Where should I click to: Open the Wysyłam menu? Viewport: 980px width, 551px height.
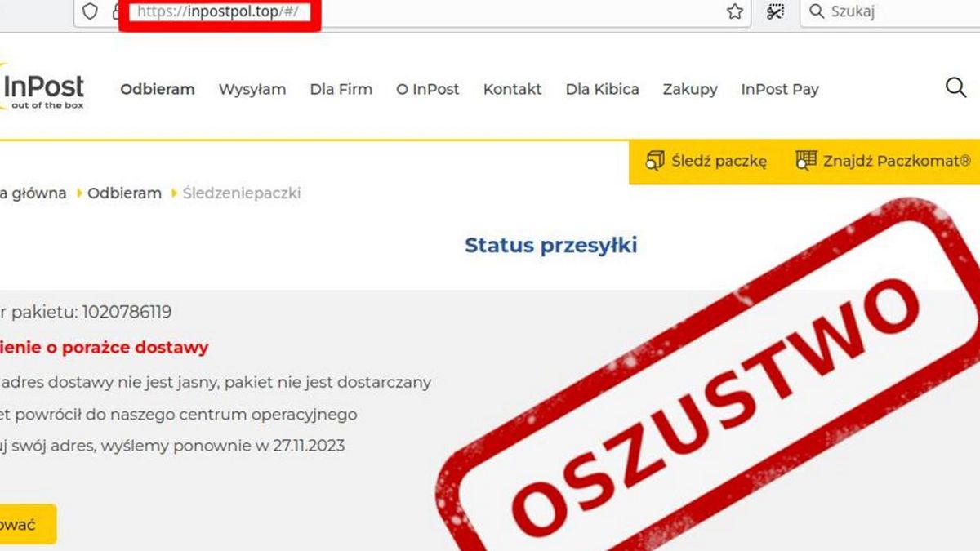click(x=252, y=90)
